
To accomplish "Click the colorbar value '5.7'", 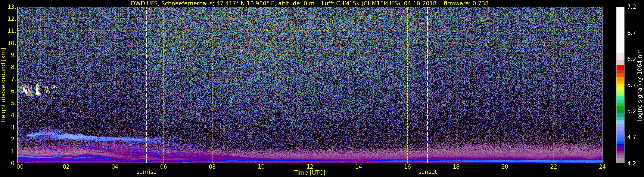I will [x=632, y=85].
